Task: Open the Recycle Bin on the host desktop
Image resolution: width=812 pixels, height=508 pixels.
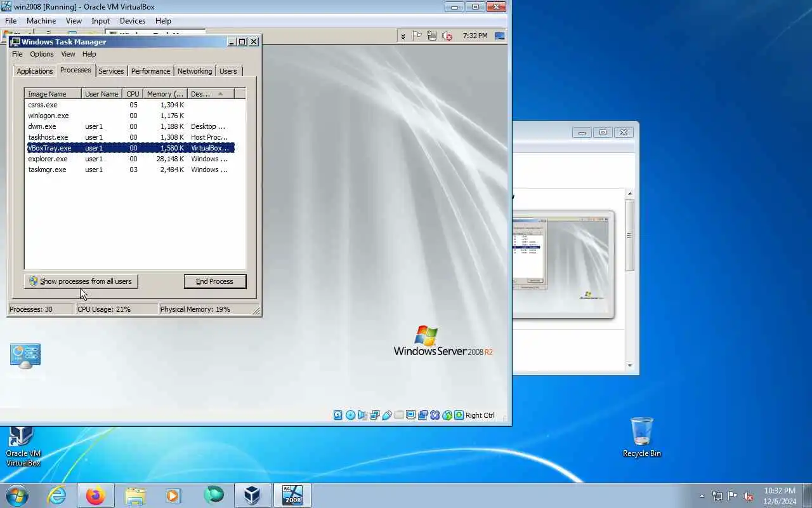Action: point(642,437)
